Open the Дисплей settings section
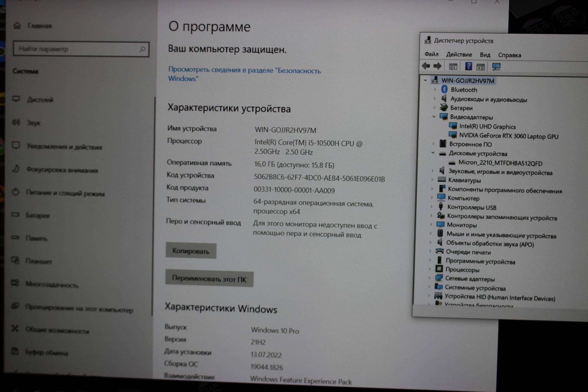The height and width of the screenshot is (392, 588). [x=40, y=100]
